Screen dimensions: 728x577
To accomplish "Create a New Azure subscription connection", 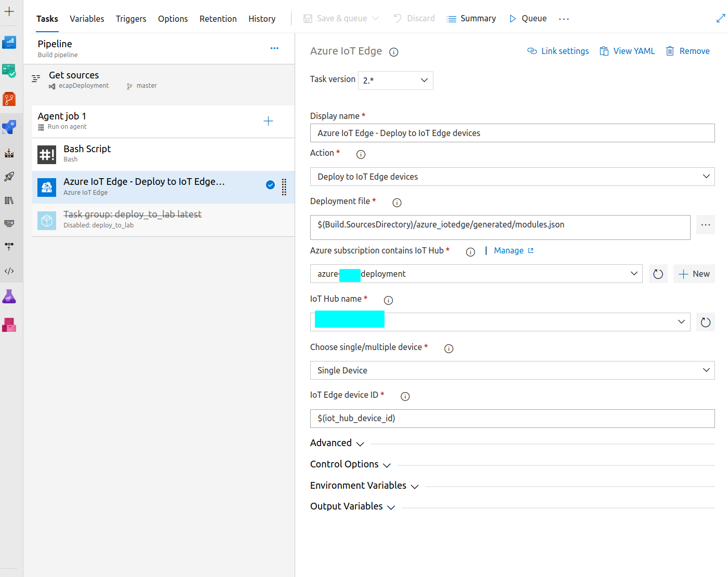I will click(694, 274).
